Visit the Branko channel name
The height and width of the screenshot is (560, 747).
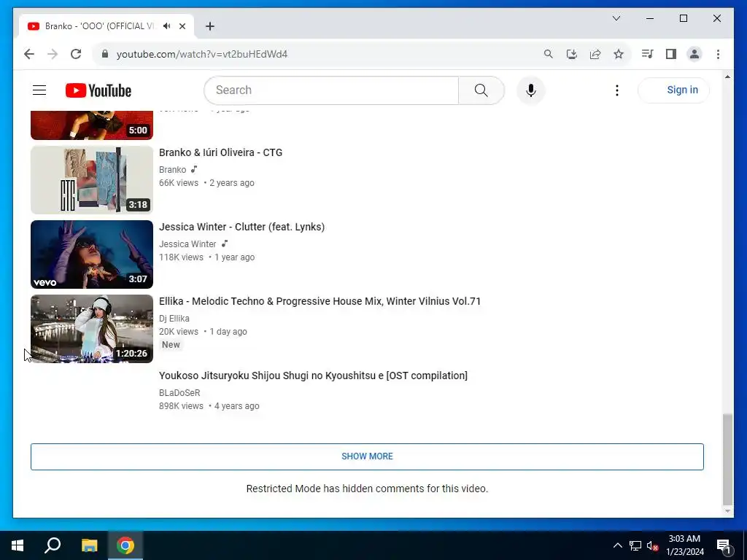click(x=172, y=169)
